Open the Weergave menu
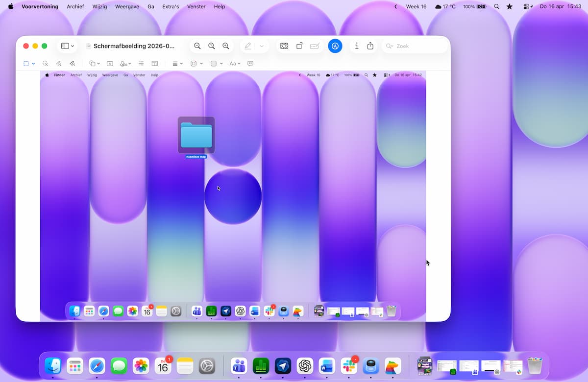 [x=127, y=6]
